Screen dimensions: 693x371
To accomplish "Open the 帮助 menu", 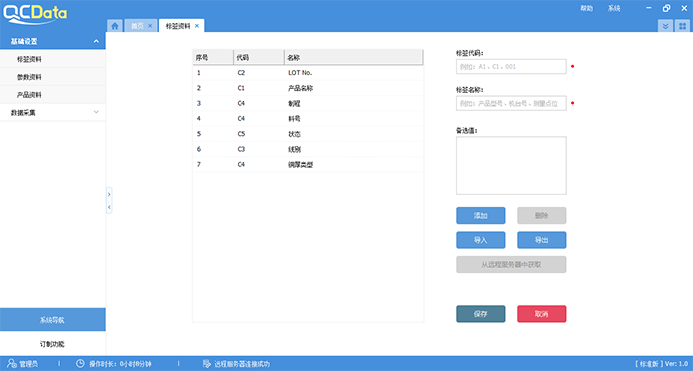I will click(x=586, y=8).
